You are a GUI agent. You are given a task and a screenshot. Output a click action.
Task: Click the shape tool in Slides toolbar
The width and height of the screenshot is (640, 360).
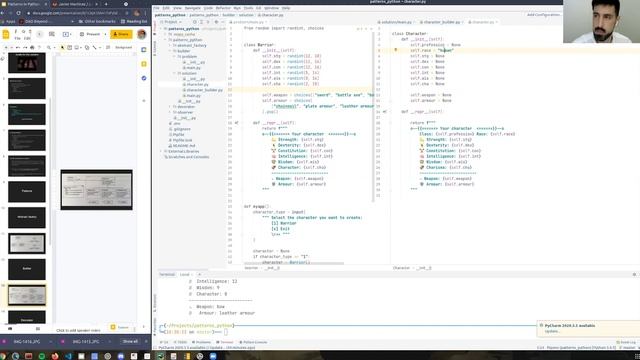pos(87,47)
